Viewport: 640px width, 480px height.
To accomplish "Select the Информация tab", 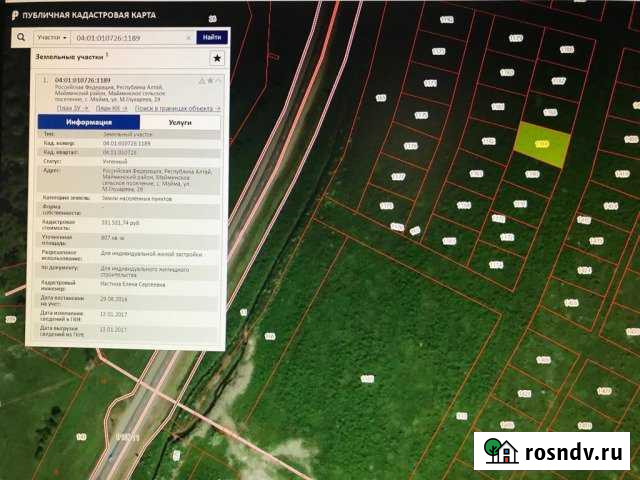I will (x=89, y=121).
